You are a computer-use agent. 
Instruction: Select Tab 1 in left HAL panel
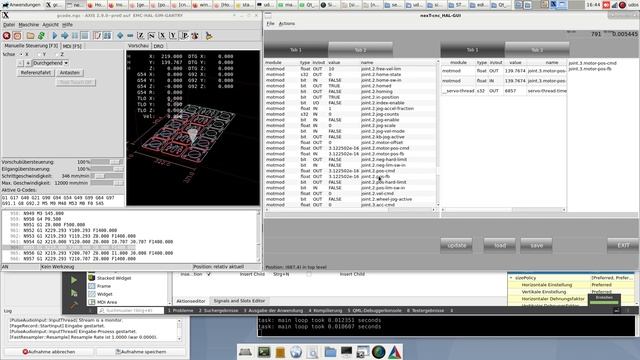click(x=296, y=50)
